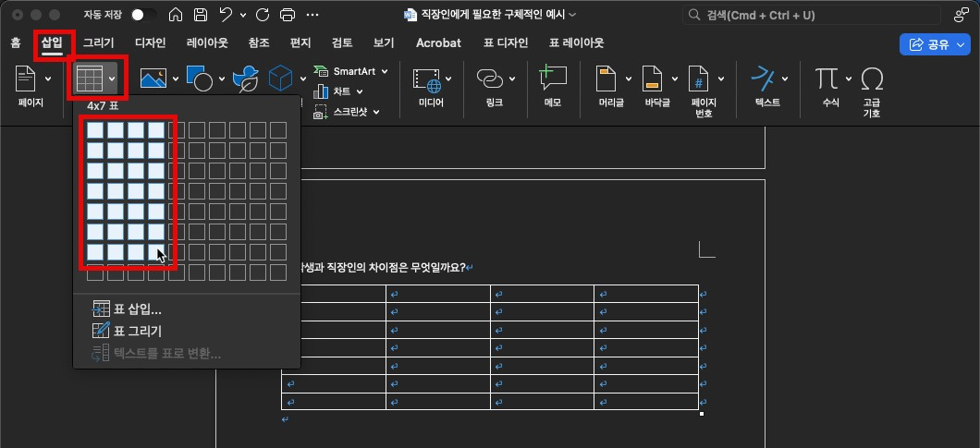Expand the 페이지 번호 dropdown arrow
The height and width of the screenshot is (448, 980).
tap(721, 79)
